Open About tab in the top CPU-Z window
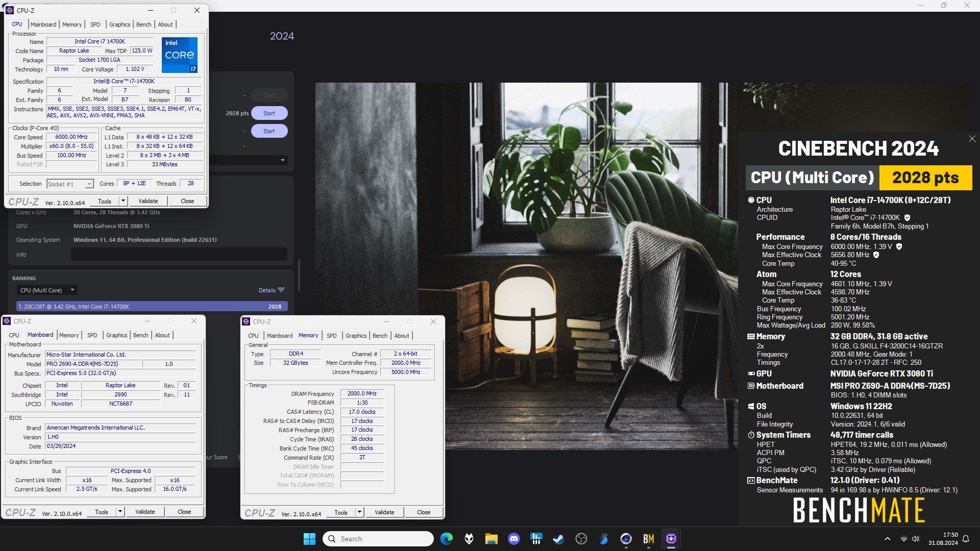This screenshot has width=980, height=551. [x=165, y=24]
